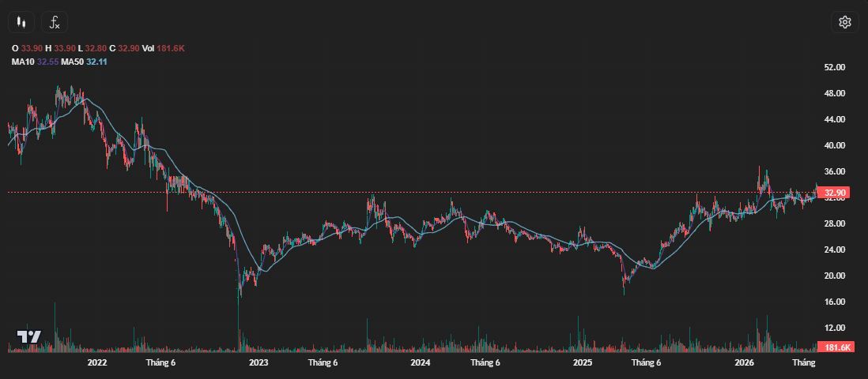Click Tháng 6 label after 2024
This screenshot has height=379, width=868.
pos(485,363)
